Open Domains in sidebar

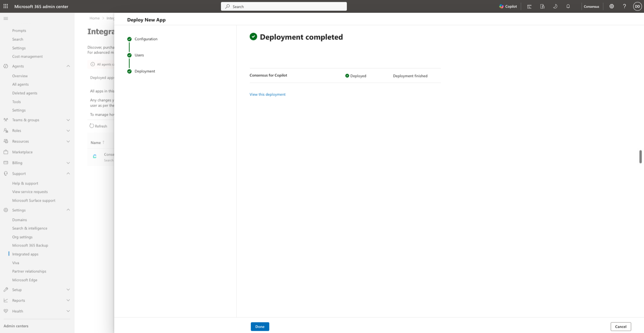pos(19,220)
